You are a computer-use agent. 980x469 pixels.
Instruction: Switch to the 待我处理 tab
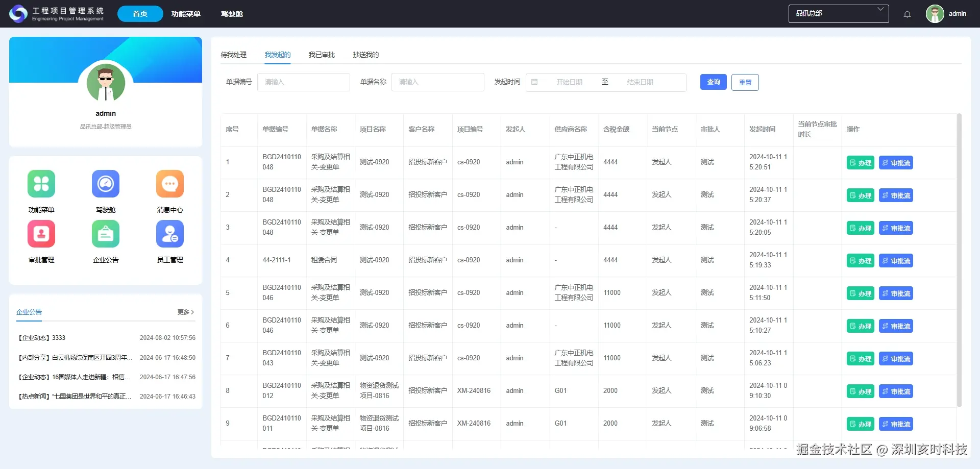pos(234,55)
